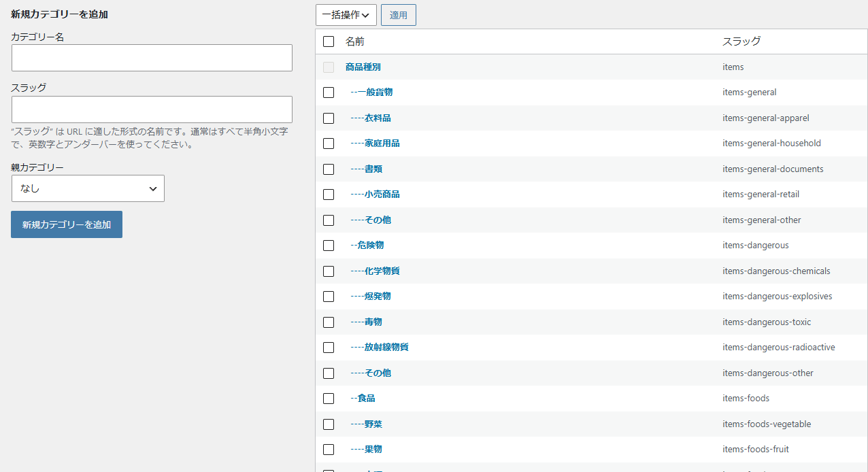868x472 pixels.
Task: Sort by the 名前 column header
Action: click(355, 41)
